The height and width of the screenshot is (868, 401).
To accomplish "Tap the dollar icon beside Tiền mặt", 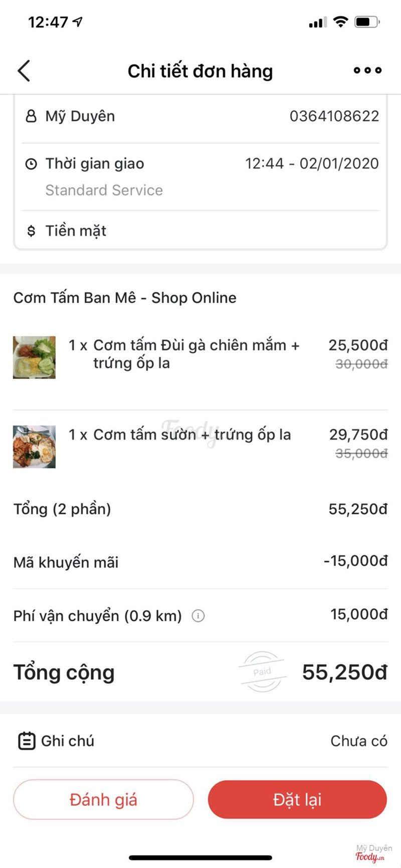I will pyautogui.click(x=31, y=231).
